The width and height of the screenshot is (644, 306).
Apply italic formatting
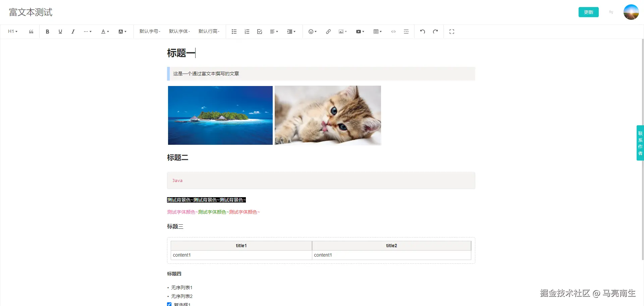(x=73, y=31)
